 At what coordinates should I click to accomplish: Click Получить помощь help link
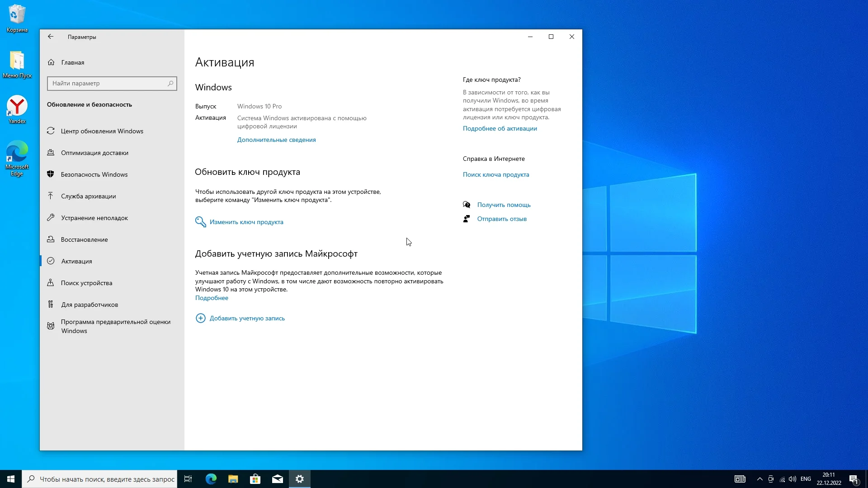click(x=504, y=205)
